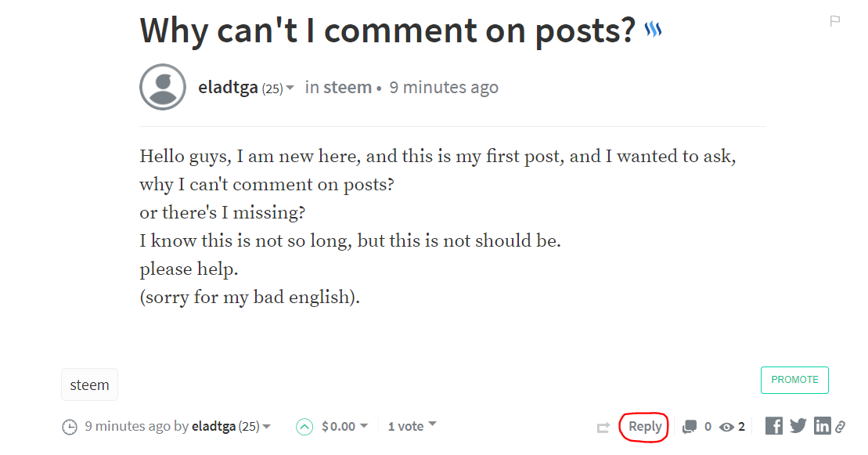Open the $0.00 payout dropdown

[363, 426]
